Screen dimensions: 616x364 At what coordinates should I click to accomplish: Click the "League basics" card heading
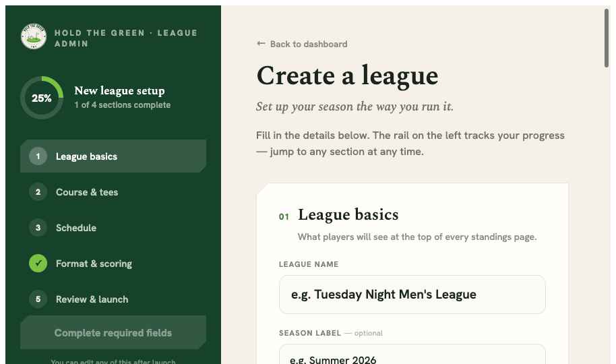tap(348, 214)
